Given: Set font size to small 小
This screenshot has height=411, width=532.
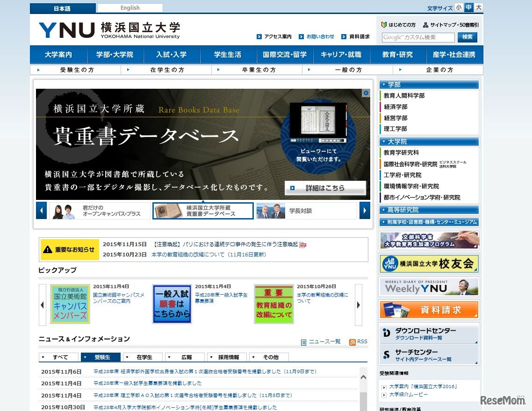Looking at the screenshot, I should click(459, 7).
